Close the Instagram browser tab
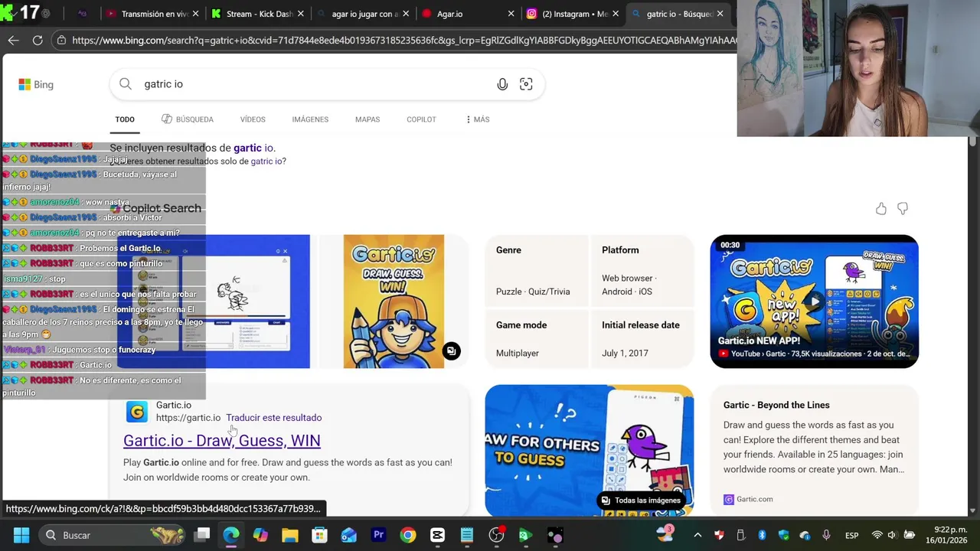Screen dimensions: 980x551 click(x=616, y=14)
